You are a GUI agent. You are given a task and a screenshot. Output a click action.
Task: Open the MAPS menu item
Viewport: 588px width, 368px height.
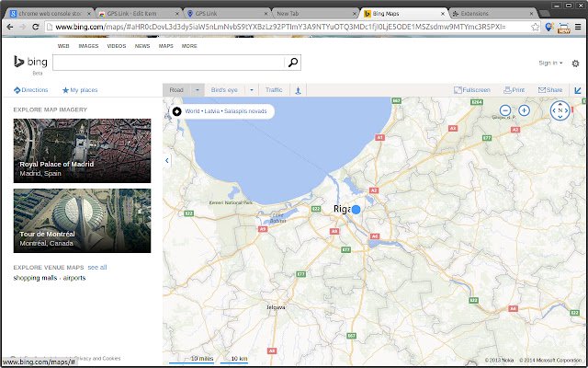coord(166,46)
